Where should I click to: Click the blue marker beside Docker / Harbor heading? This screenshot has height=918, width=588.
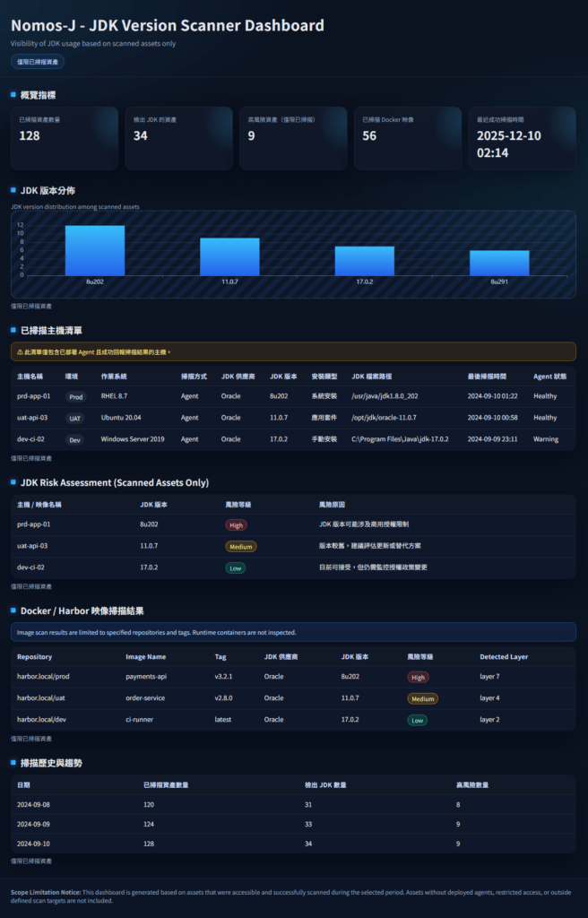click(x=13, y=611)
